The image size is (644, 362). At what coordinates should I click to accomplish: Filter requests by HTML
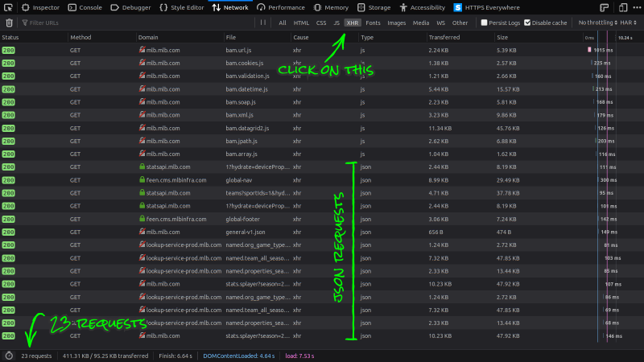(x=301, y=23)
